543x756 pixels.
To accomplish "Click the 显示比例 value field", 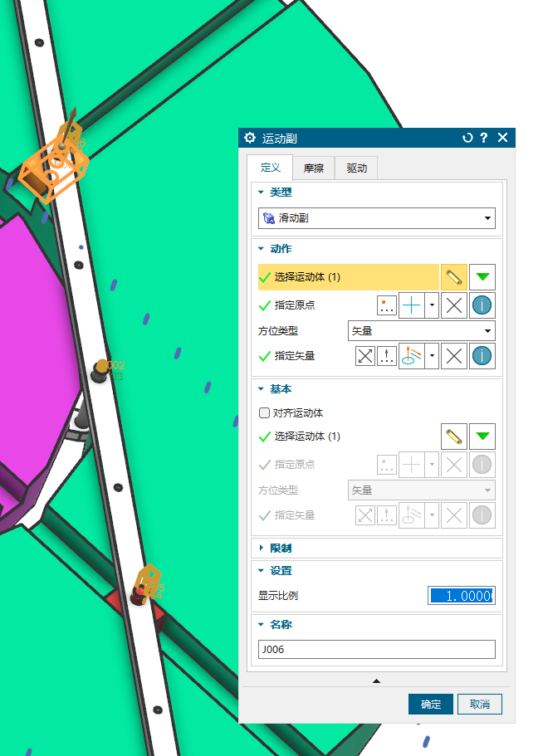I will pos(461,596).
